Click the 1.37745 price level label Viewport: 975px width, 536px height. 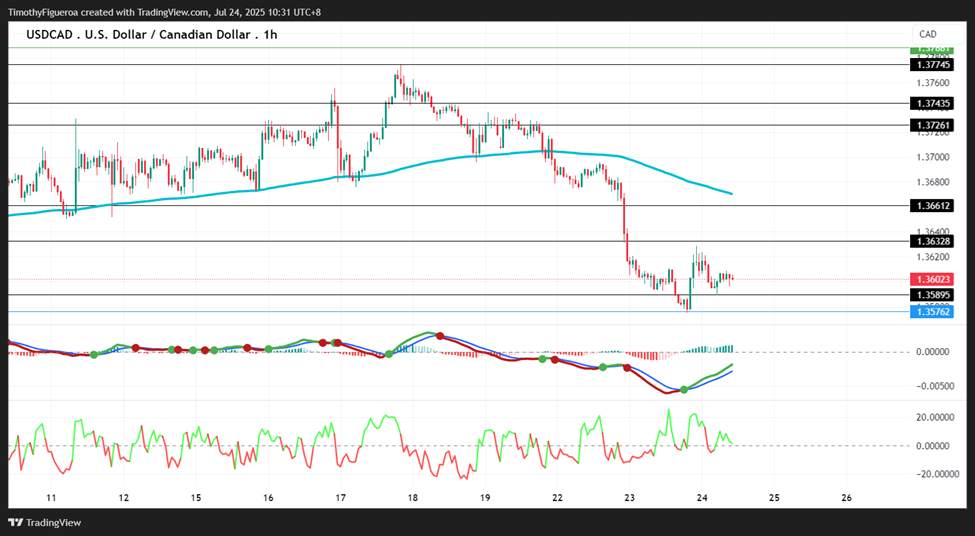click(x=930, y=65)
